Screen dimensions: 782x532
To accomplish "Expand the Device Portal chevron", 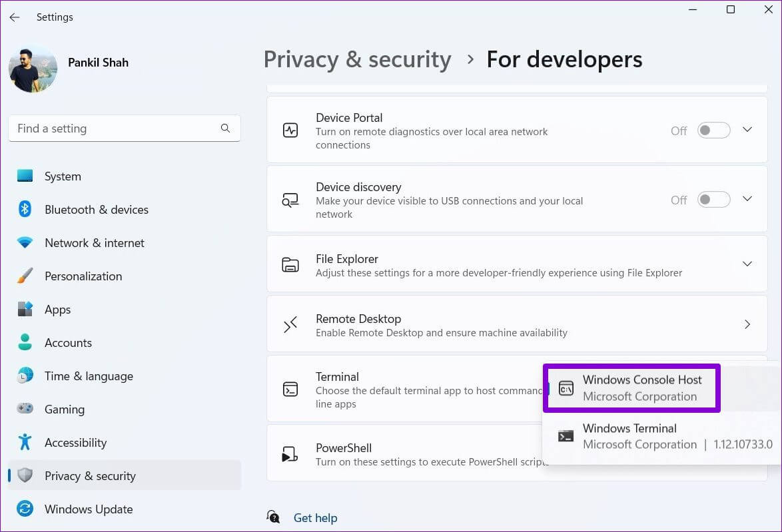I will coord(747,130).
